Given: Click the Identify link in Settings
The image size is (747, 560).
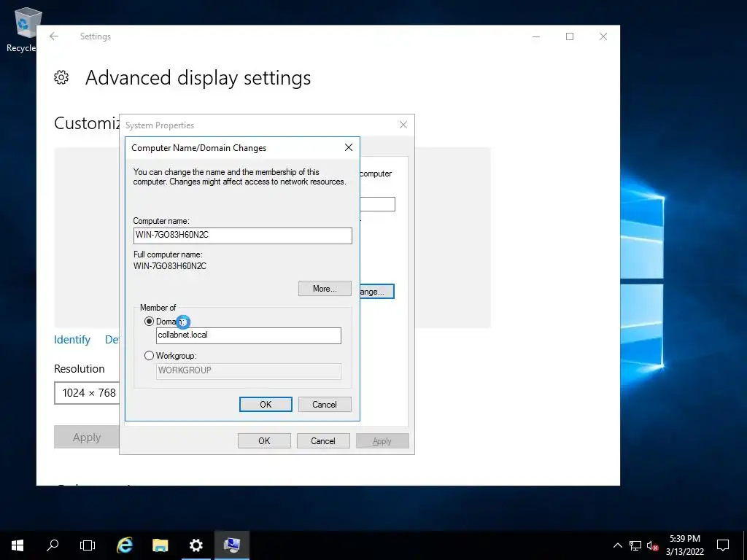Looking at the screenshot, I should [72, 340].
